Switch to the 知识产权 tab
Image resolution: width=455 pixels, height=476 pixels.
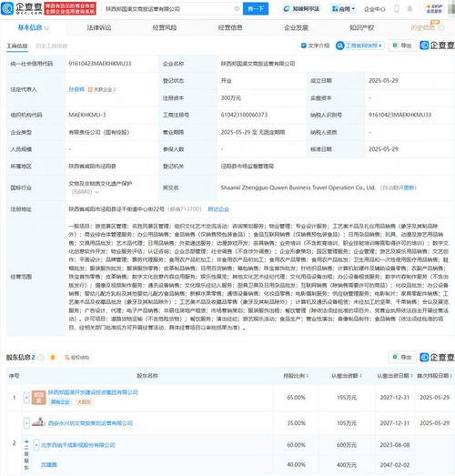(361, 27)
